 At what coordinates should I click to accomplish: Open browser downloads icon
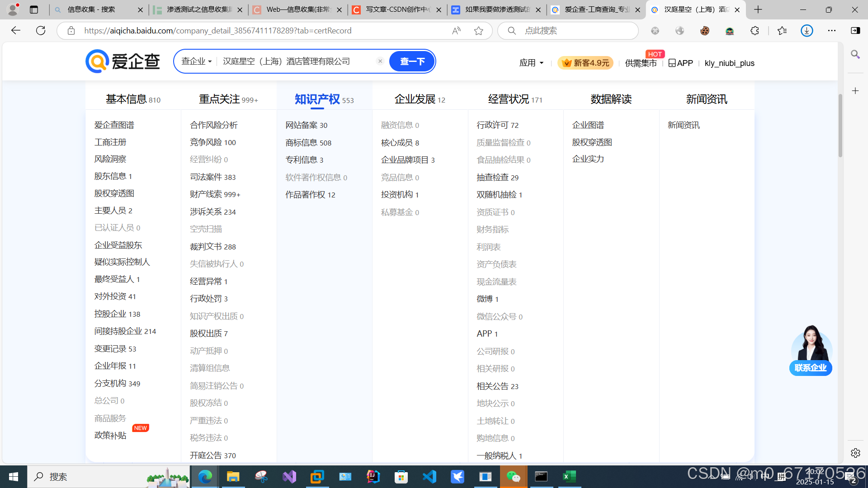[x=807, y=30]
